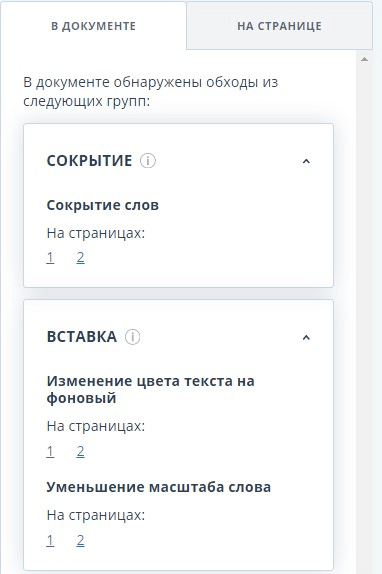Switch to the НА СТРАНИЦЕ tab
The image size is (382, 574).
[x=280, y=26]
